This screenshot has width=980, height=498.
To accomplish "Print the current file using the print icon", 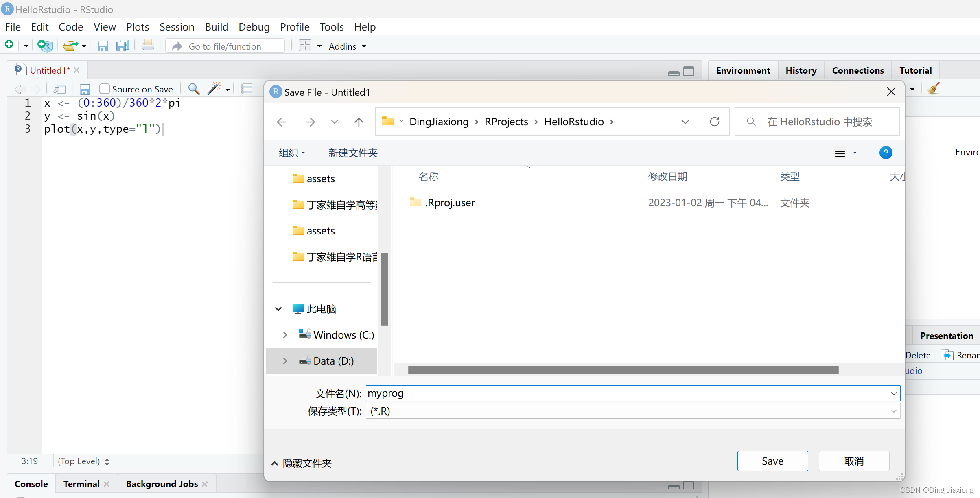I will pyautogui.click(x=147, y=46).
